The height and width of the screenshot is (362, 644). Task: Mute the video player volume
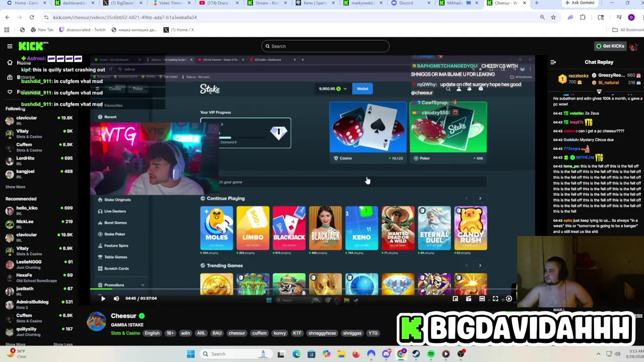point(116,299)
